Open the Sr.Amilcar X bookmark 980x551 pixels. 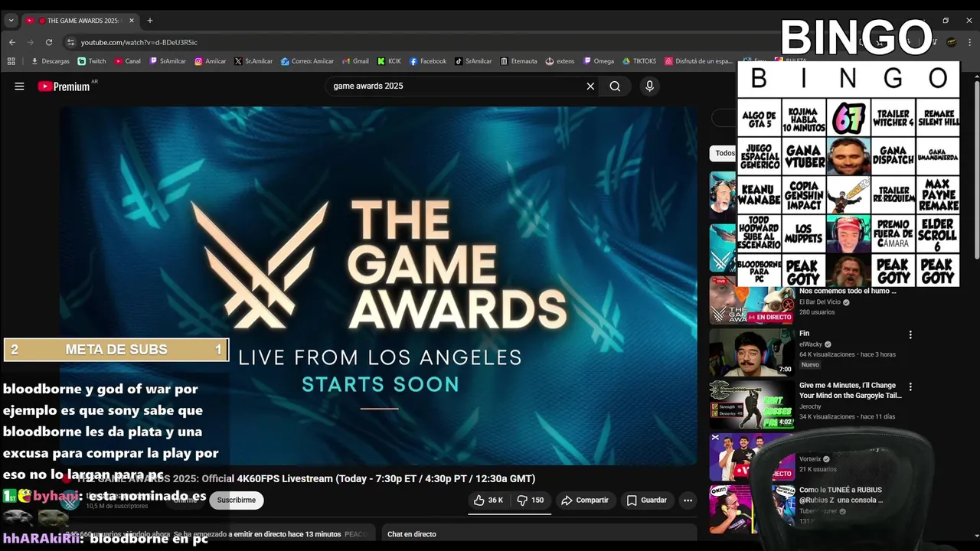click(253, 61)
